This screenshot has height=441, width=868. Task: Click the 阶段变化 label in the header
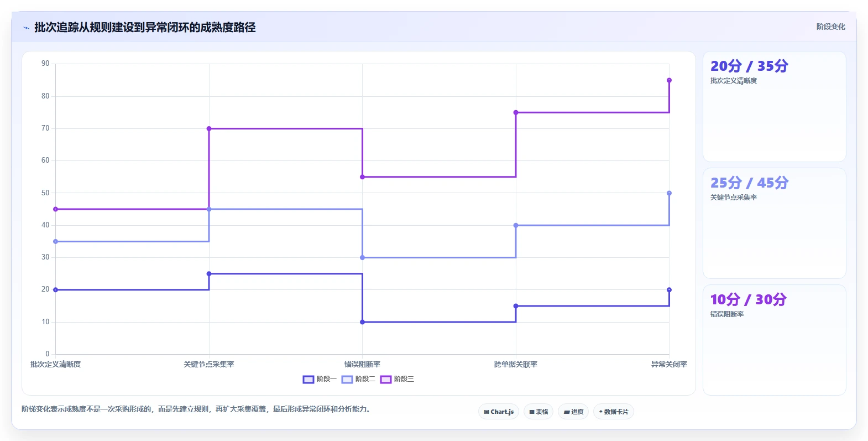pos(830,27)
